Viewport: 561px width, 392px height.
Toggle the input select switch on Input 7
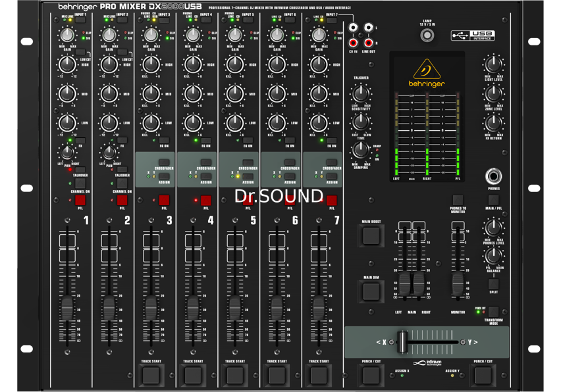point(332,20)
